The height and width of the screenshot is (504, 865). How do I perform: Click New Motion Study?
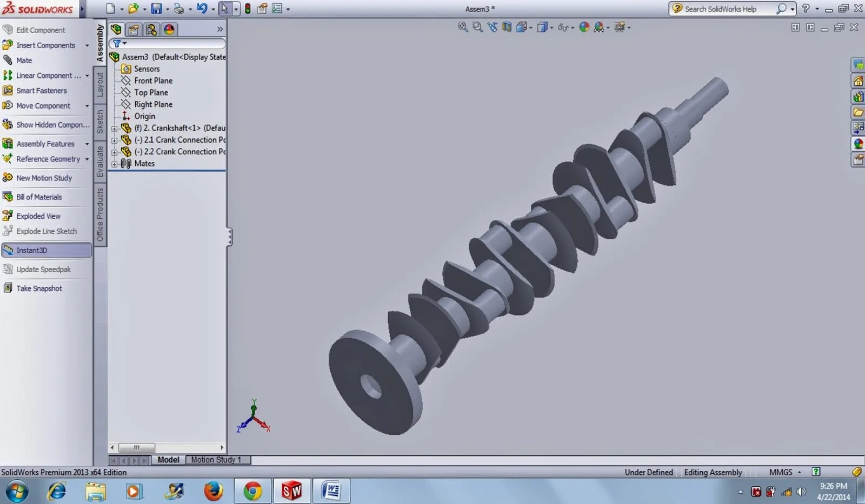44,178
